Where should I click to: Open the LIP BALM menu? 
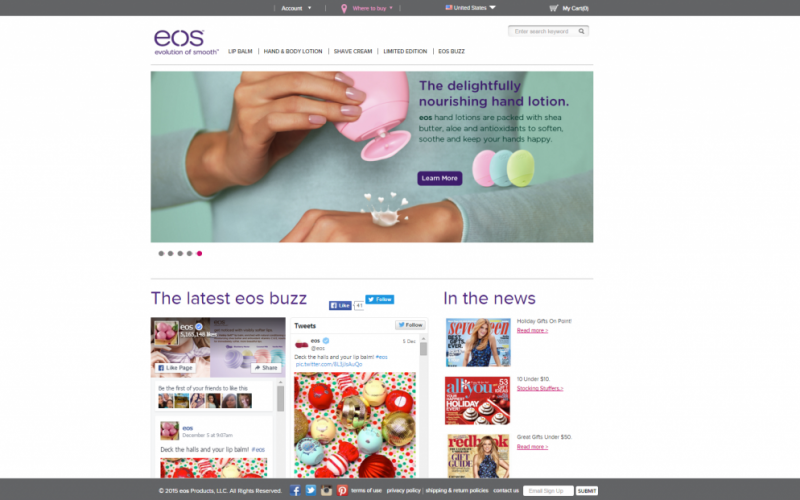coord(240,52)
